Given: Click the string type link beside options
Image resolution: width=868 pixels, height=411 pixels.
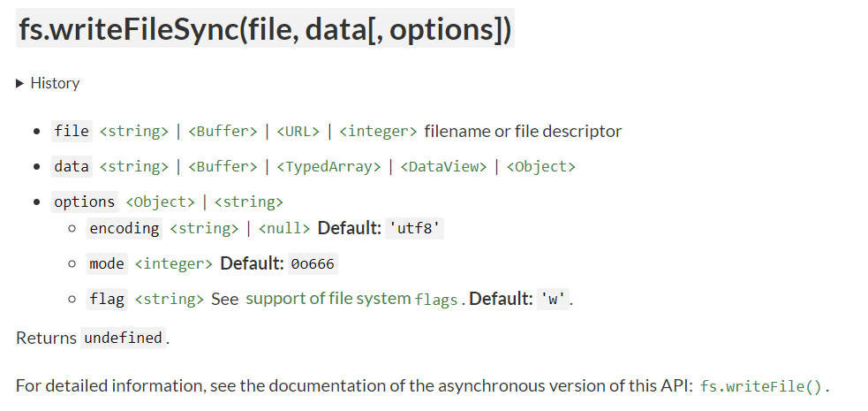Looking at the screenshot, I should (249, 202).
